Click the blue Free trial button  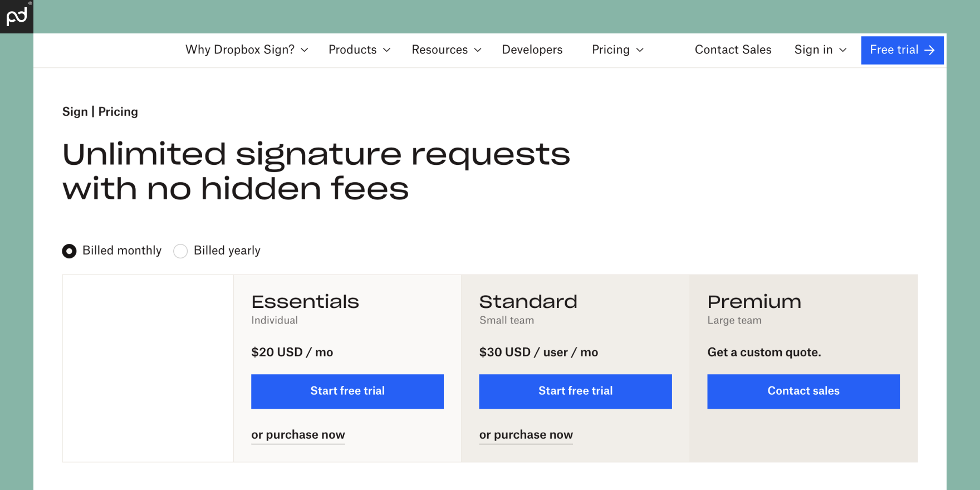[902, 50]
